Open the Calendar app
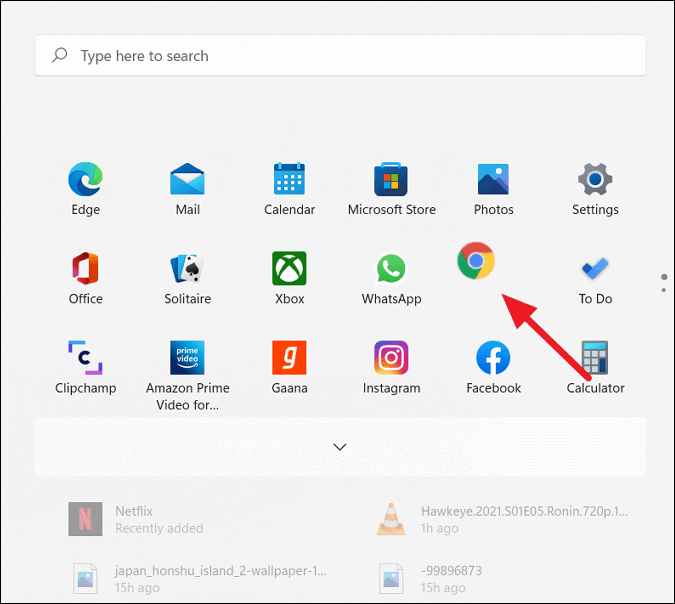The height and width of the screenshot is (604, 675). [289, 189]
